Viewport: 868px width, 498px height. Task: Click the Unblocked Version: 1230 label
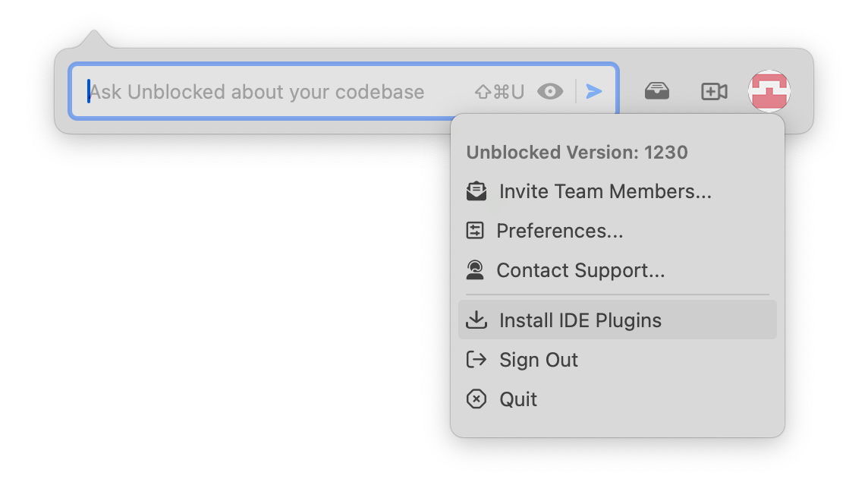coord(577,153)
